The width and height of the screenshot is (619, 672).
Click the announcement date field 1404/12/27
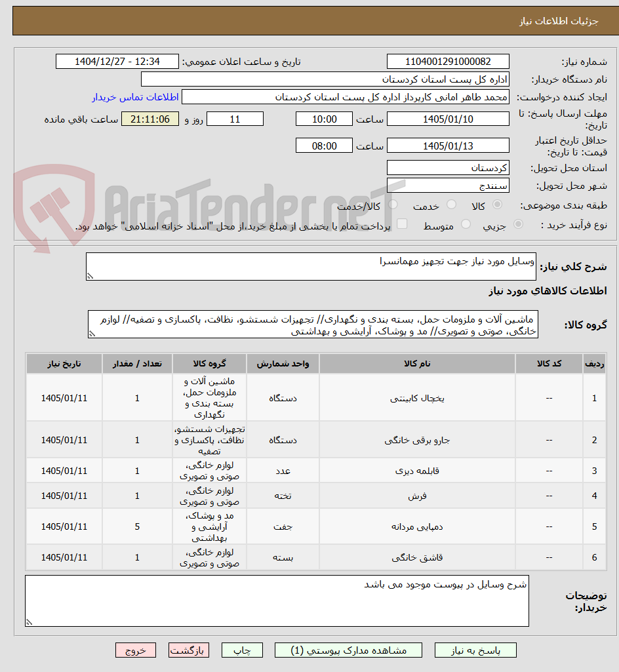pos(117,61)
